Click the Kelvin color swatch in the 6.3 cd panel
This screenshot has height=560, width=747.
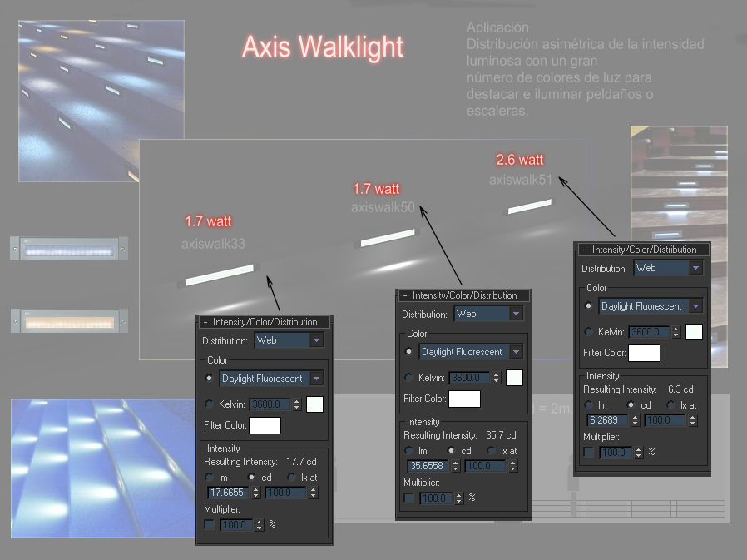(694, 332)
